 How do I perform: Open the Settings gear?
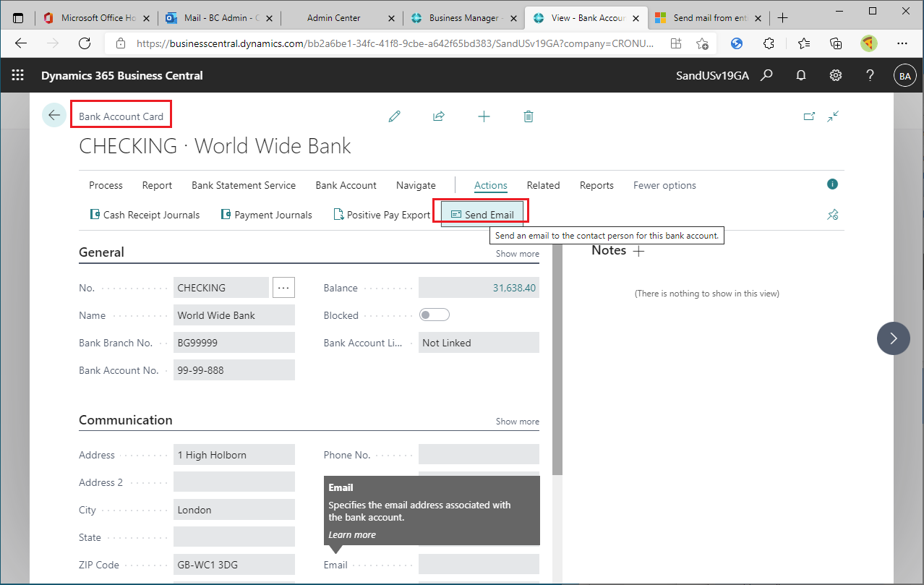835,74
